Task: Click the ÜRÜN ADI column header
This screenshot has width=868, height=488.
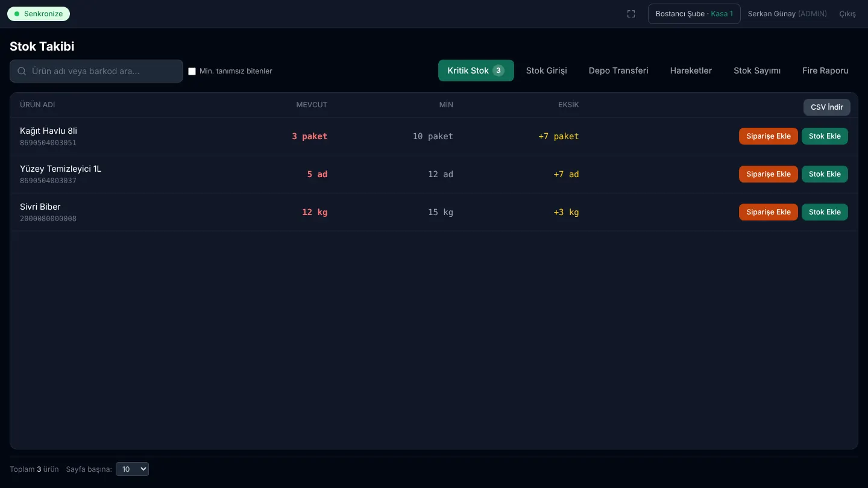Action: (x=37, y=105)
